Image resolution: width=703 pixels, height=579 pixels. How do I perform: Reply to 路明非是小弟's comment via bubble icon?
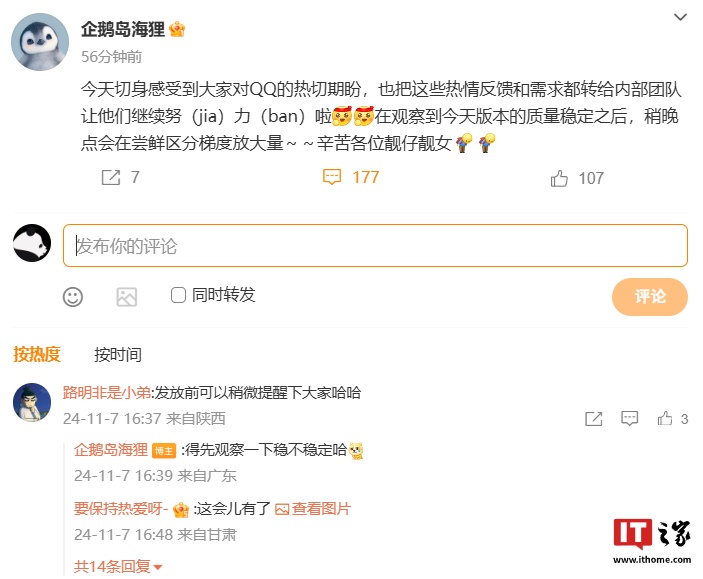pos(629,419)
